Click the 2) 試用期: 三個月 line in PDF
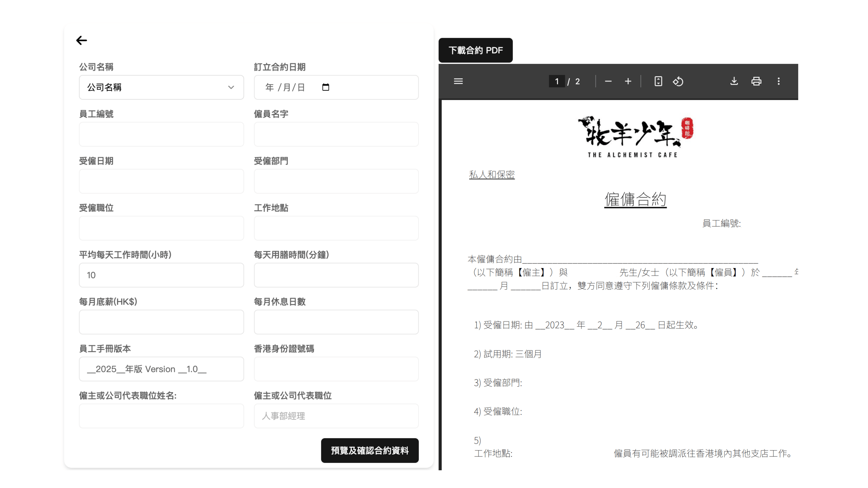 (507, 354)
